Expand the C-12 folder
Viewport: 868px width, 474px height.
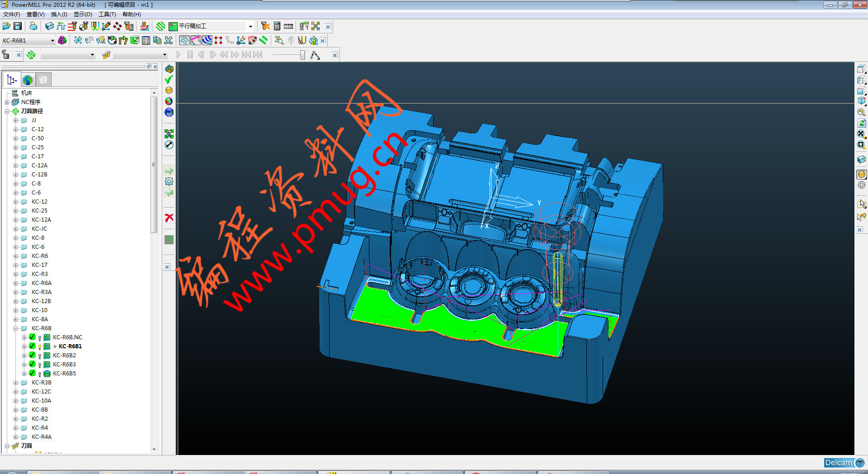pyautogui.click(x=15, y=129)
